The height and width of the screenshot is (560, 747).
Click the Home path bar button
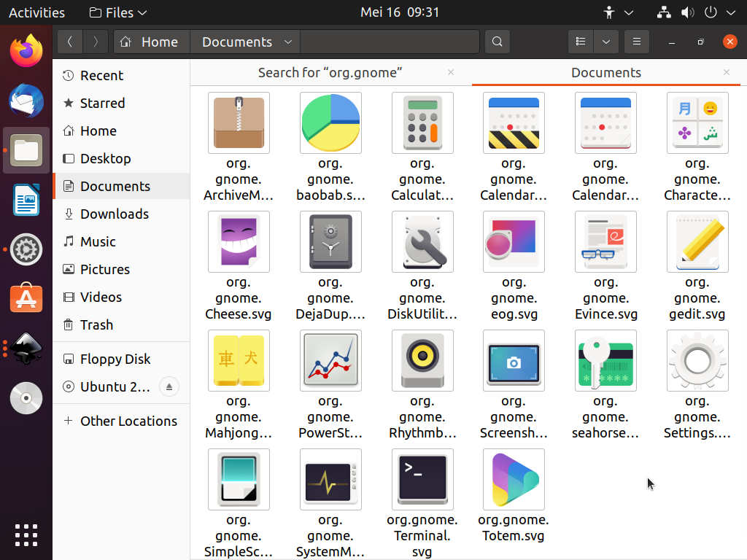[152, 42]
